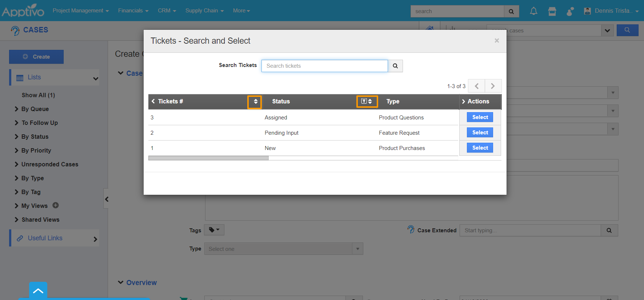Click the blue Create button
The image size is (644, 300).
36,57
